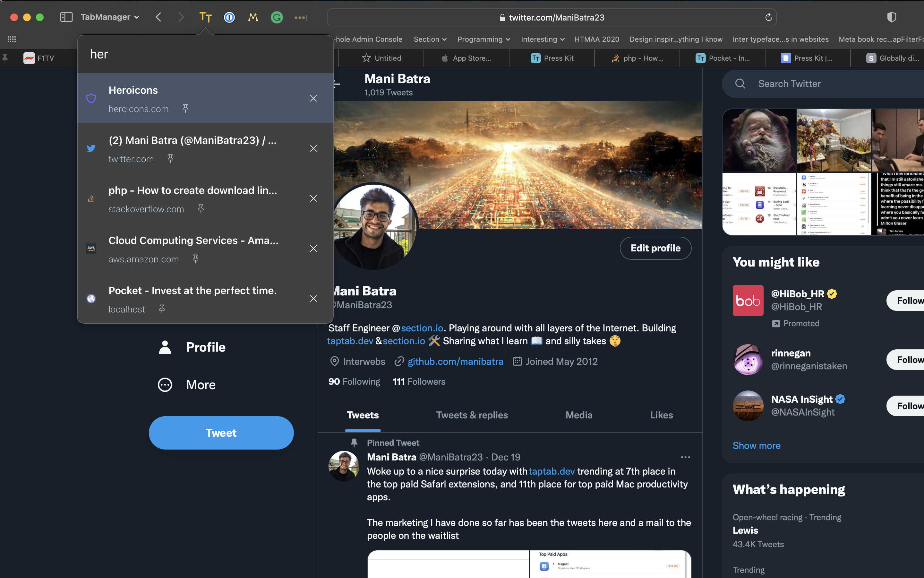View the 111 Followers list
This screenshot has width=924, height=578.
tap(419, 381)
